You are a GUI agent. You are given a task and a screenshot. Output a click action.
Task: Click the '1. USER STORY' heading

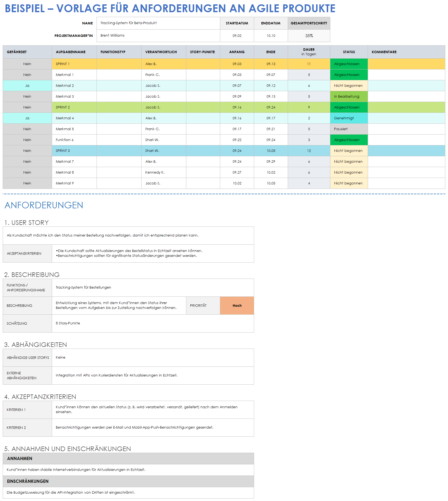pos(26,222)
